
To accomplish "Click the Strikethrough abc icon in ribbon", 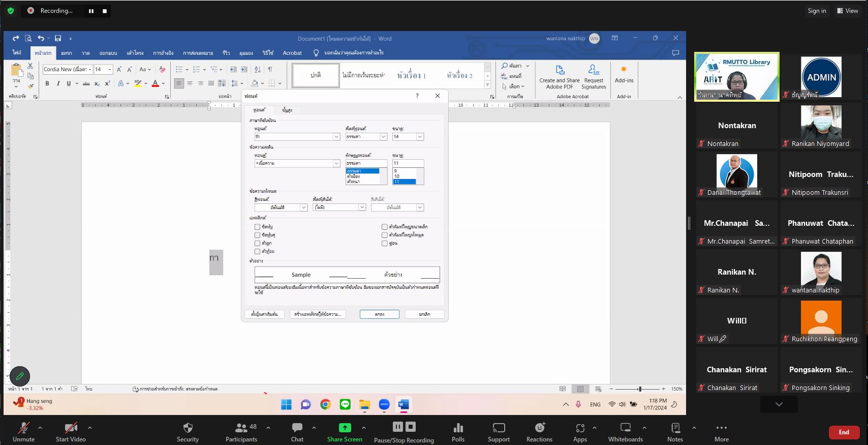I will 86,83.
